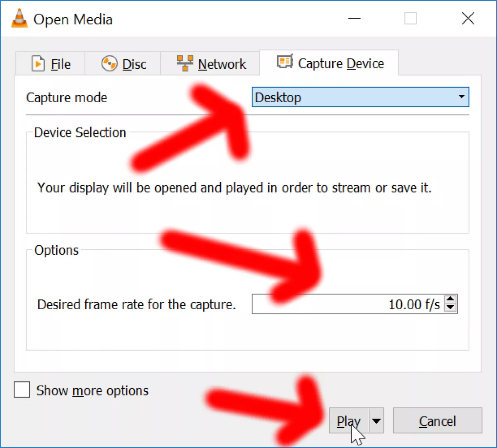Open the Capture mode Desktop dropdown
Viewport: 497px width, 448px height.
(x=360, y=98)
